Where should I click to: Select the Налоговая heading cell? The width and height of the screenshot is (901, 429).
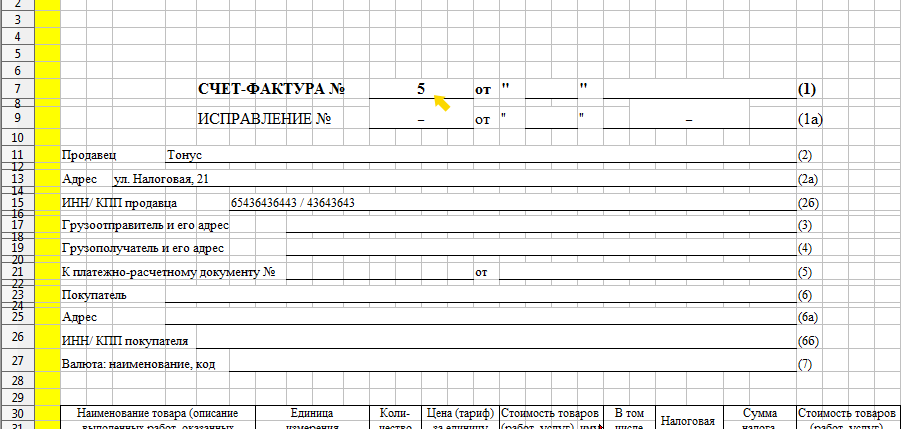[687, 421]
